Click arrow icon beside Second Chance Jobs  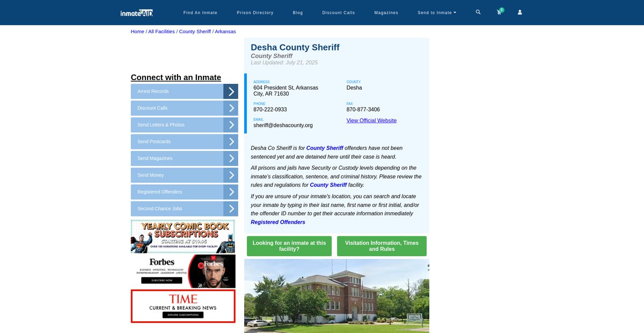click(x=231, y=209)
